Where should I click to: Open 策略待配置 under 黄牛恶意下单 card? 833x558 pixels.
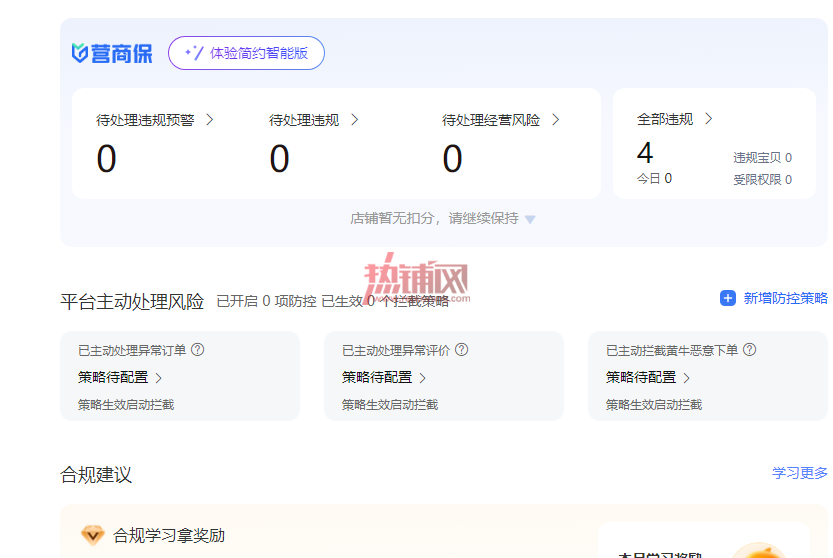click(648, 377)
